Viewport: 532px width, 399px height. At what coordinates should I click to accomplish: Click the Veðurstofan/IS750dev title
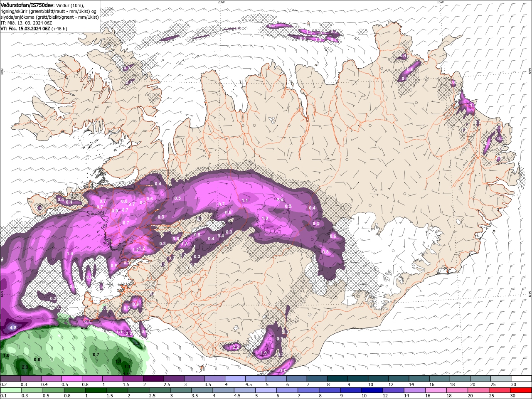27,5
